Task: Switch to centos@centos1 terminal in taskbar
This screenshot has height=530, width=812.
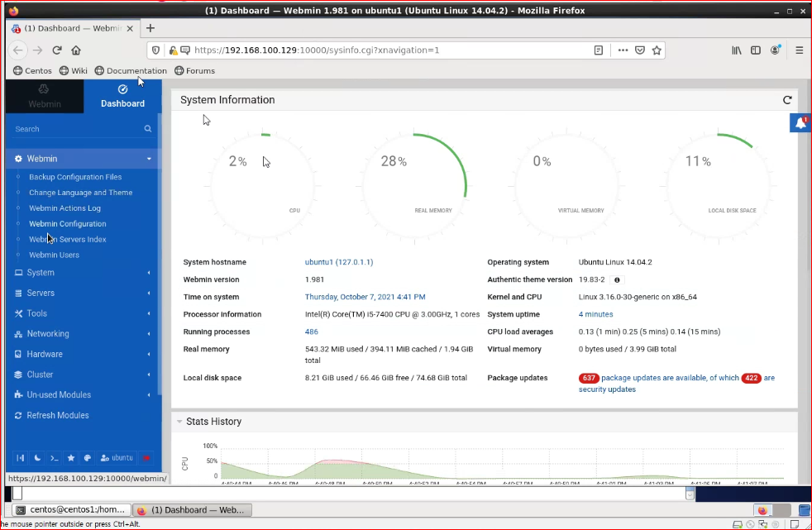Action: (71, 510)
